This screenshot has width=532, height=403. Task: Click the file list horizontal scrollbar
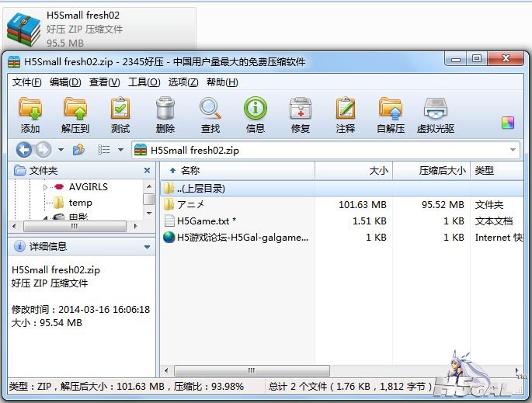click(x=252, y=370)
